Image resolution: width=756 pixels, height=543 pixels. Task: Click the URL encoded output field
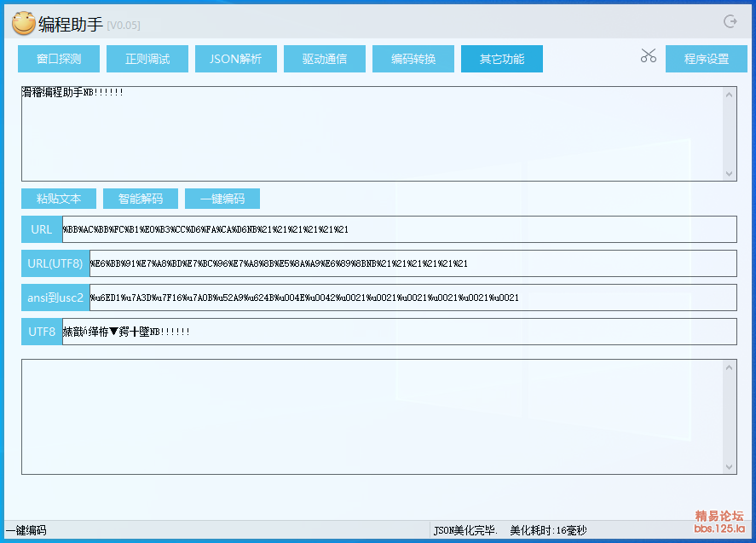(x=398, y=229)
